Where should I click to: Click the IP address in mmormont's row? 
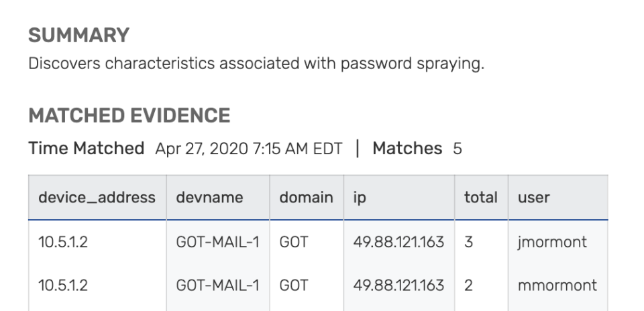click(x=398, y=286)
